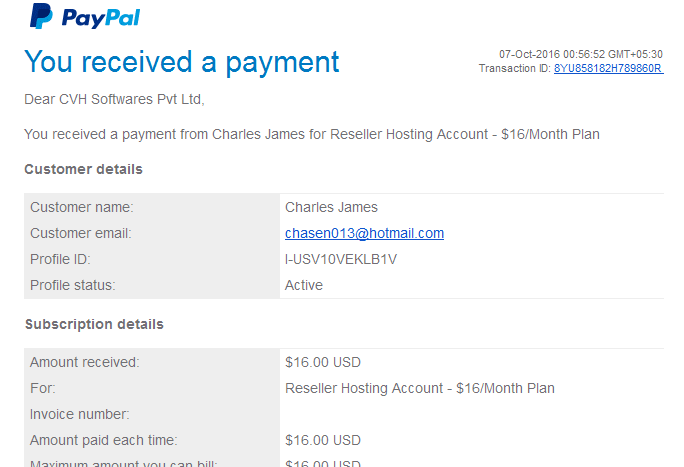Click the You received a payment heading
This screenshot has height=467, width=684.
point(182,62)
